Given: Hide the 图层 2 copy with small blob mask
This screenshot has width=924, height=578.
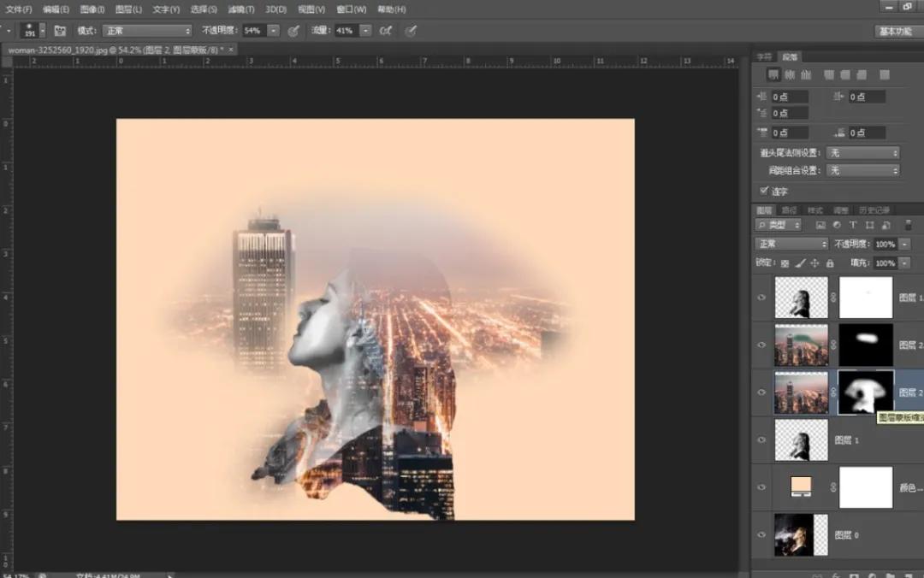Looking at the screenshot, I should (761, 345).
